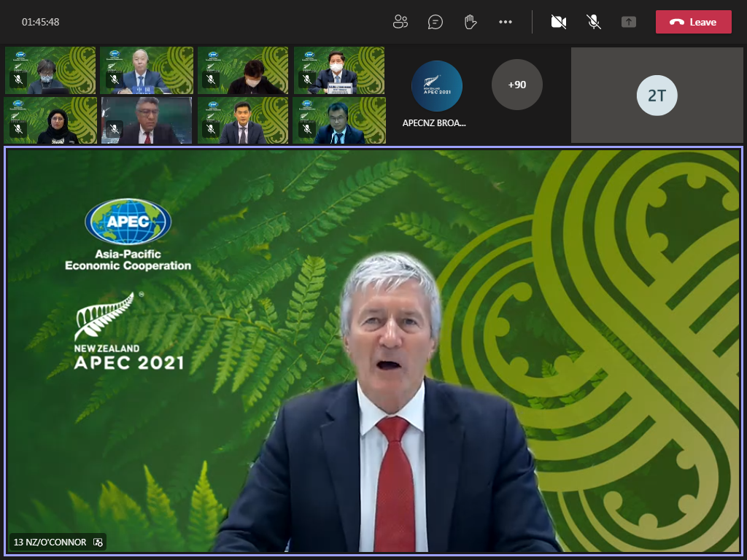
Task: Select the APECNZ BROA... participant avatar
Action: 437,86
